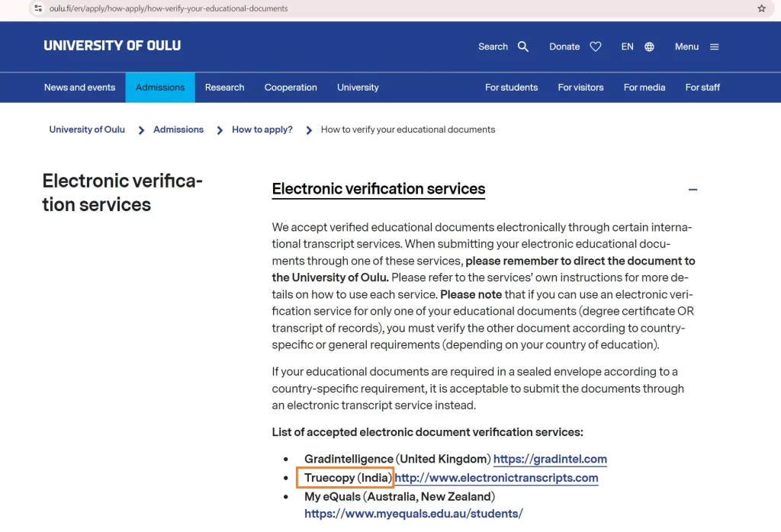Open the For media link
This screenshot has width=781, height=532.
coord(644,88)
